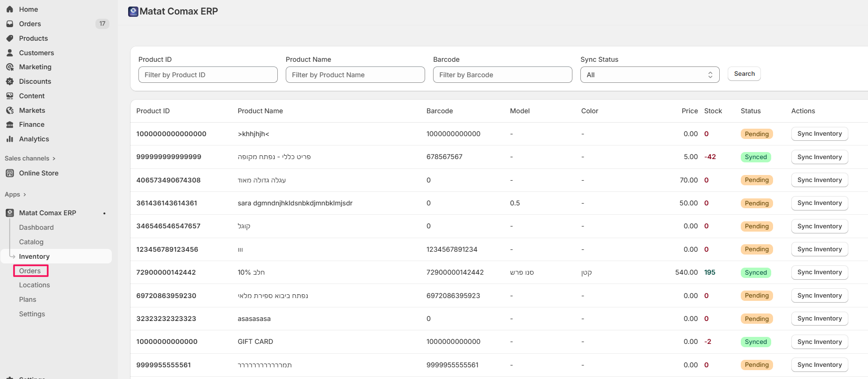The width and height of the screenshot is (868, 379).
Task: Click the Discounts badge icon
Action: [10, 81]
